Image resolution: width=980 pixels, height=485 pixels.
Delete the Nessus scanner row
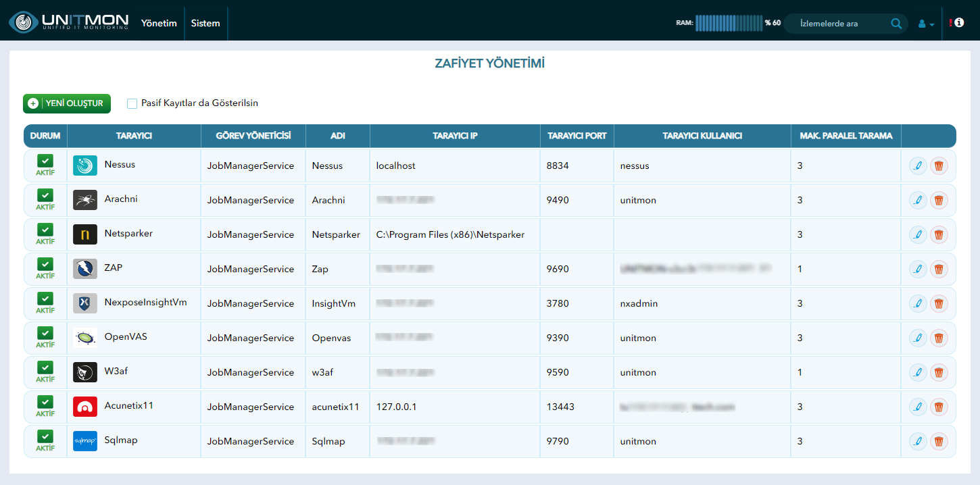click(939, 165)
